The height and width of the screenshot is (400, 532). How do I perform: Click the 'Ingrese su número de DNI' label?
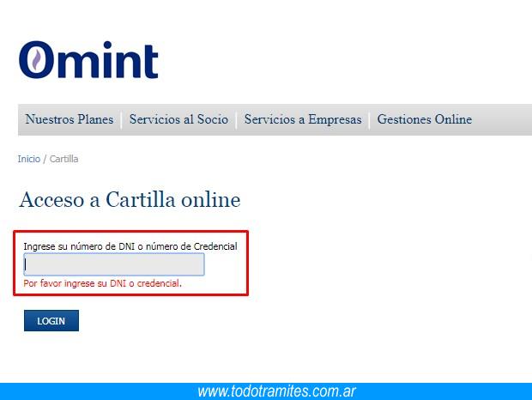(130, 246)
